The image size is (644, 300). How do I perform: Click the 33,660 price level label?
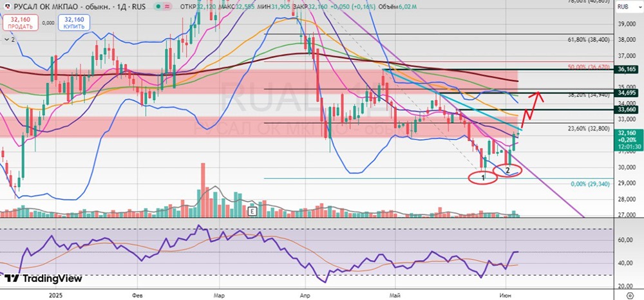(627, 109)
